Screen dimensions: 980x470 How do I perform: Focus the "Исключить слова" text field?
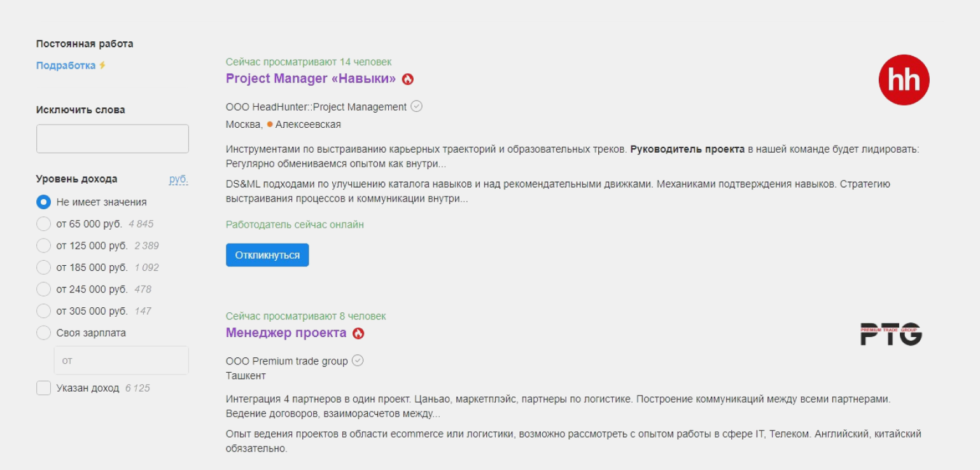click(x=113, y=139)
